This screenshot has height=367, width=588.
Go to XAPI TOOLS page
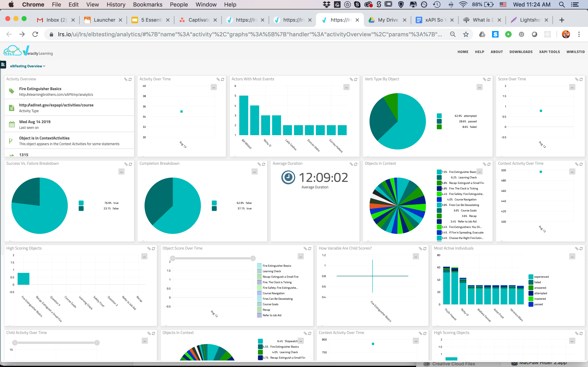549,52
